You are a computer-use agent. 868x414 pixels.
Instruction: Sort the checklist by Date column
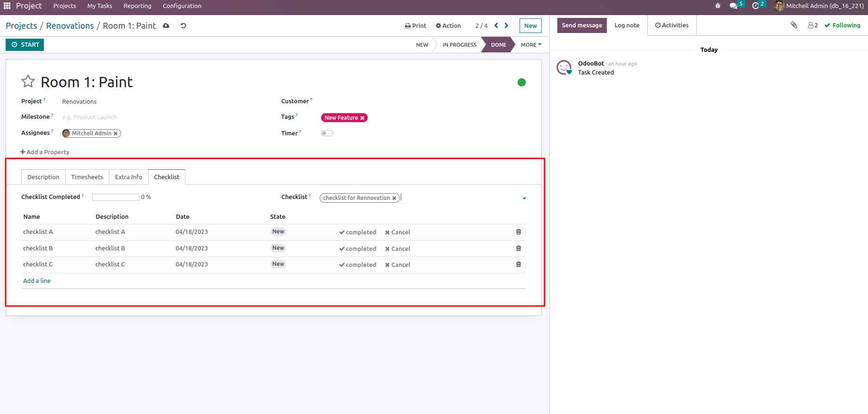pyautogui.click(x=182, y=217)
